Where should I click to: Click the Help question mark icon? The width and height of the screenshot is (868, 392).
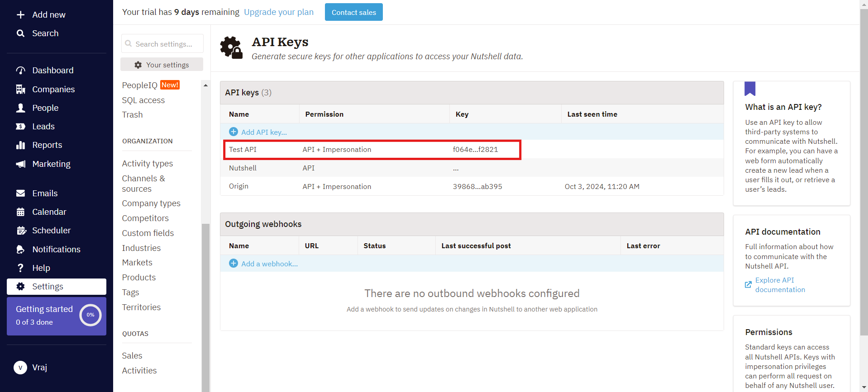coord(20,268)
